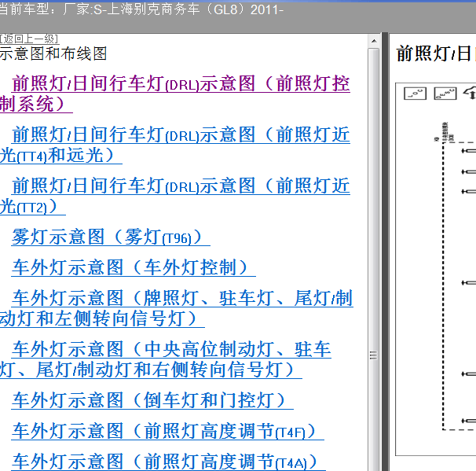Image resolution: width=476 pixels, height=471 pixels.
Task: Open 车外灯示意图（前照灯高度调节(T4A)）link
Action: coord(168,462)
